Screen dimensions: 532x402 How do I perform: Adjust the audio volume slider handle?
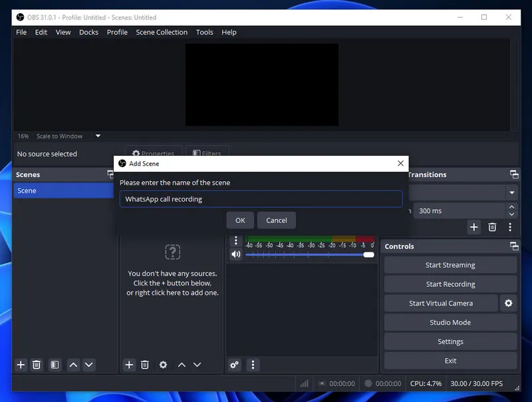(x=369, y=255)
